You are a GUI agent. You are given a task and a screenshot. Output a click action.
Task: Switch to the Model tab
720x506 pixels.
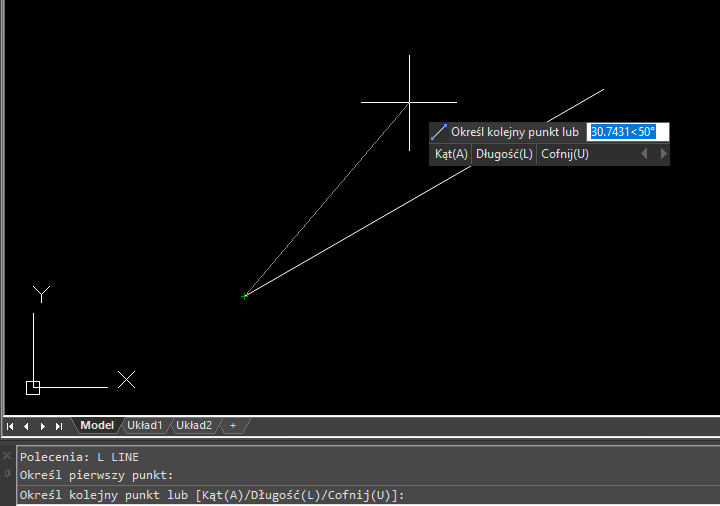pyautogui.click(x=97, y=425)
